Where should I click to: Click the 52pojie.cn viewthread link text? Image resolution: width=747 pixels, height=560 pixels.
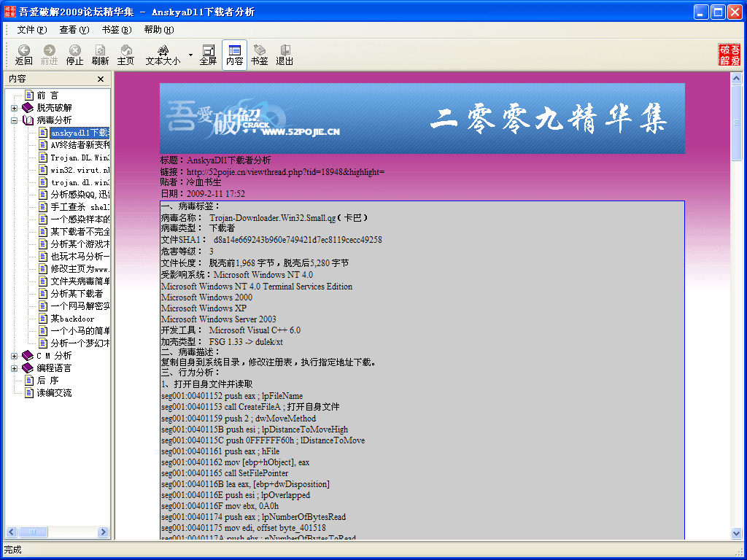(x=285, y=172)
